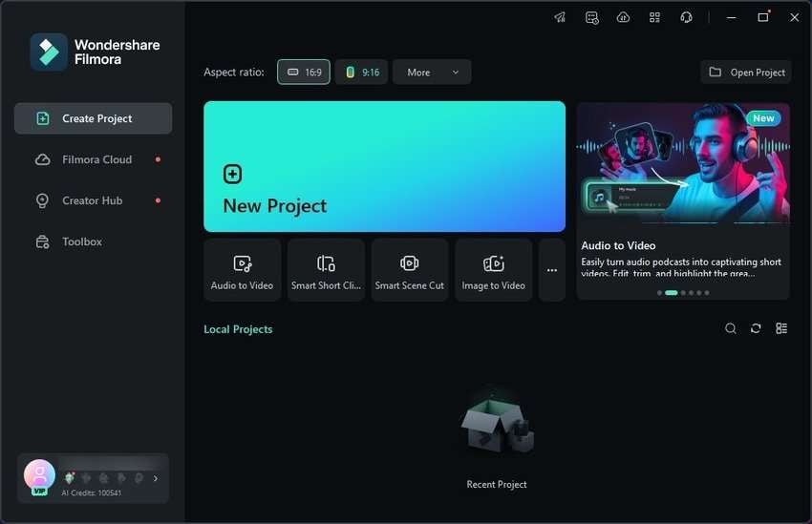Select the Local Projects tab
812x524 pixels.
(238, 329)
